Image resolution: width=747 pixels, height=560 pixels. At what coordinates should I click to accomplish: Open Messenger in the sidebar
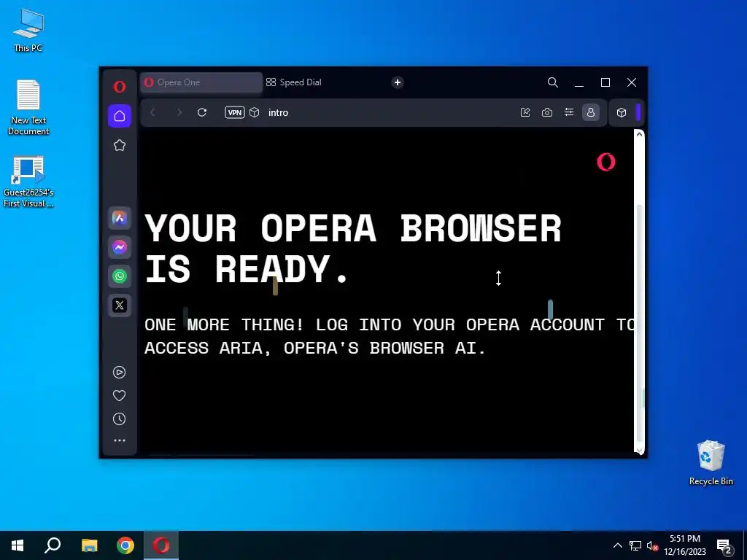(120, 247)
